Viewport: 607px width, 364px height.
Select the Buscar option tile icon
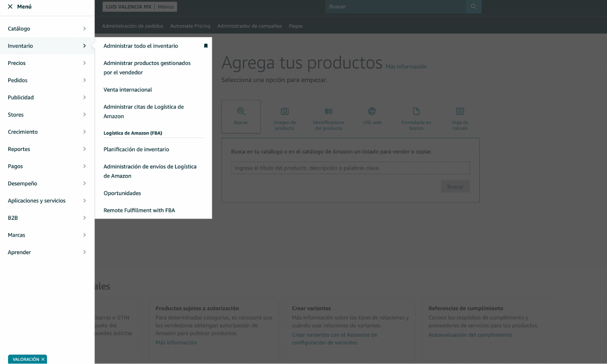[x=241, y=111]
